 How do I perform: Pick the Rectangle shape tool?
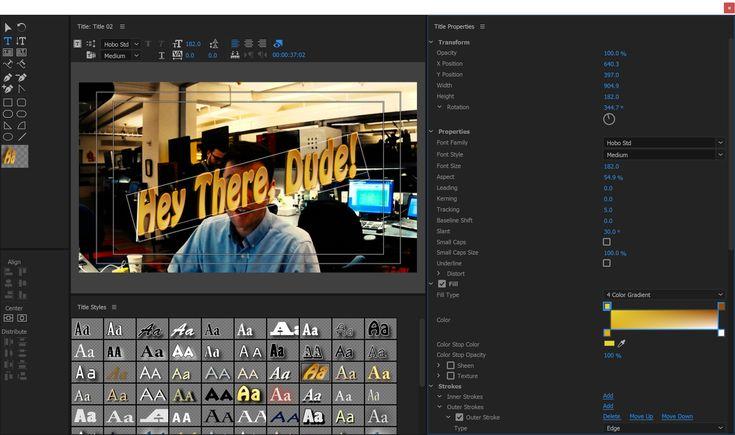coord(8,102)
